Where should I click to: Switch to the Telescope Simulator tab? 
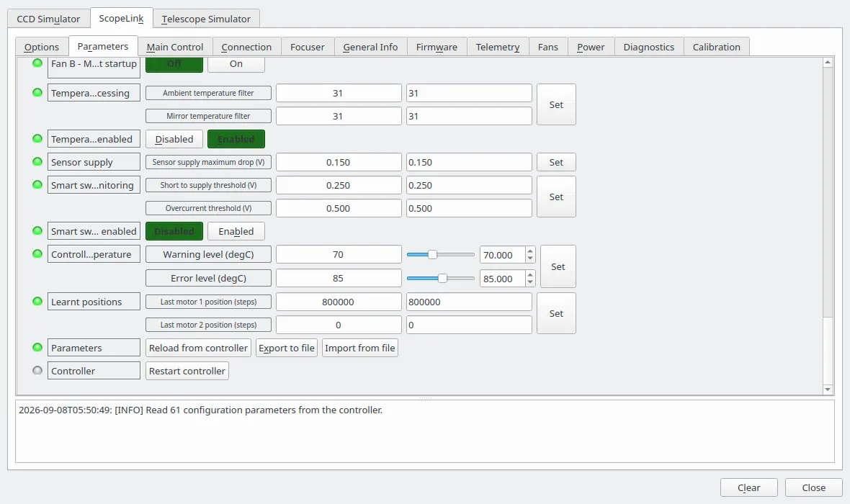click(x=206, y=19)
